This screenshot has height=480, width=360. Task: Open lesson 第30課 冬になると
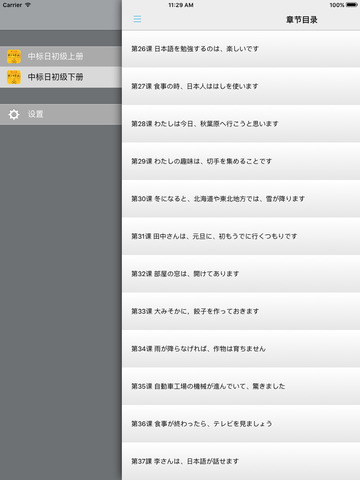tap(241, 199)
